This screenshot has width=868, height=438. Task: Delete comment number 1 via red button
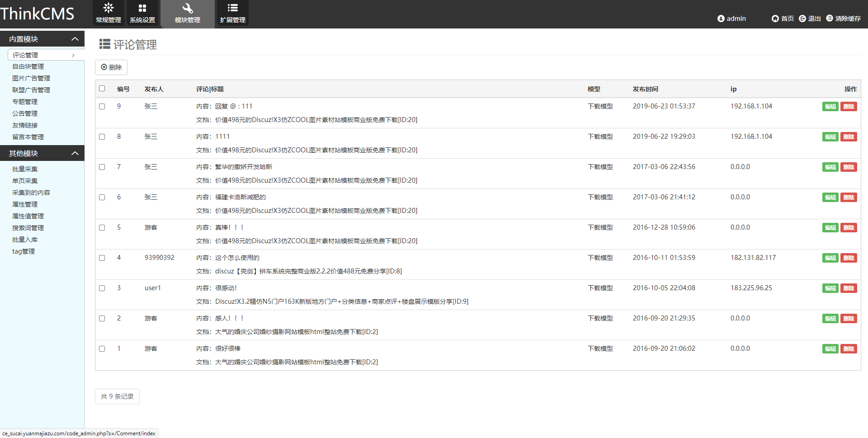(849, 349)
